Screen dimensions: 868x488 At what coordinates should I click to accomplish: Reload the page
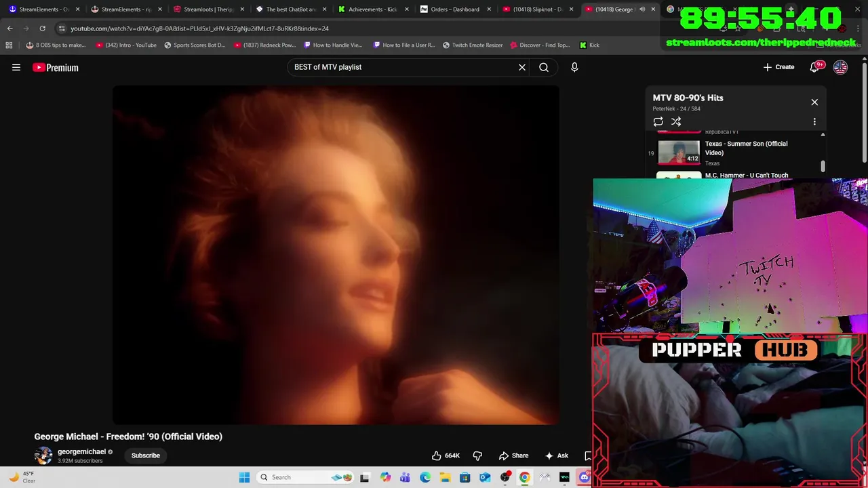pos(42,28)
